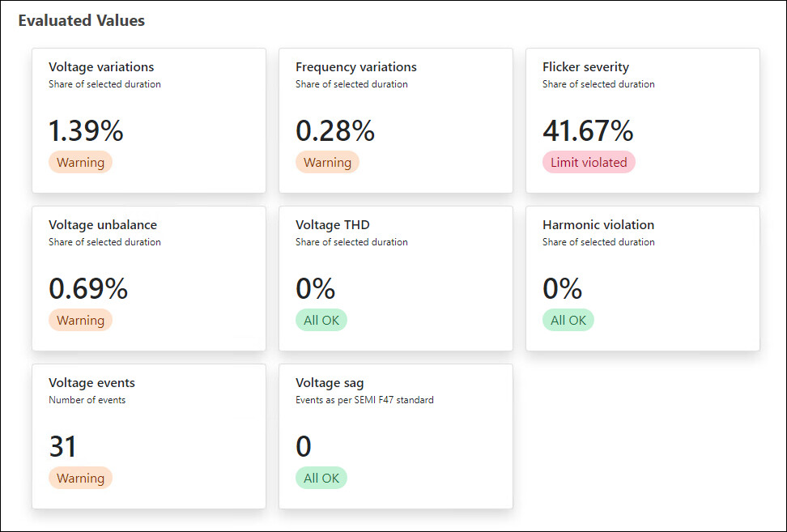The width and height of the screenshot is (787, 532).
Task: Select the 0.69% voltage unbalance value
Action: (x=88, y=288)
